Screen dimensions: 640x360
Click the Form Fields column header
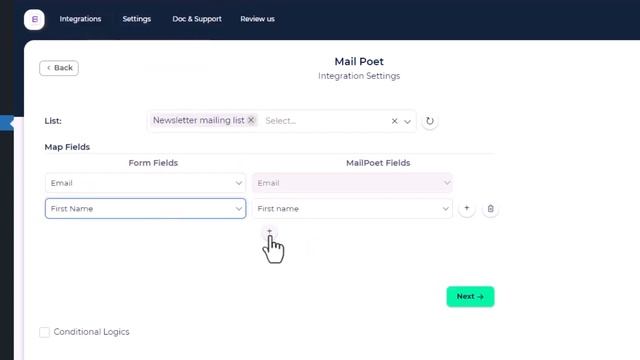pyautogui.click(x=153, y=163)
